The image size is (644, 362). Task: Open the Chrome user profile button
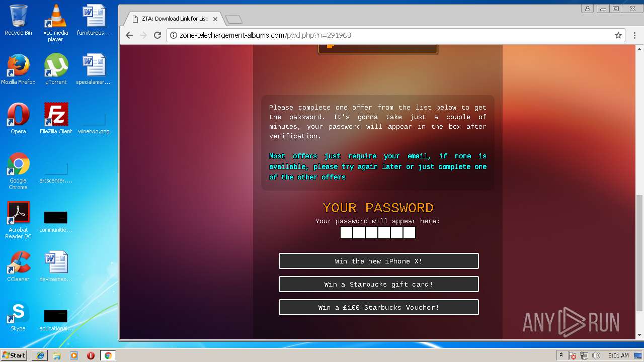[588, 9]
